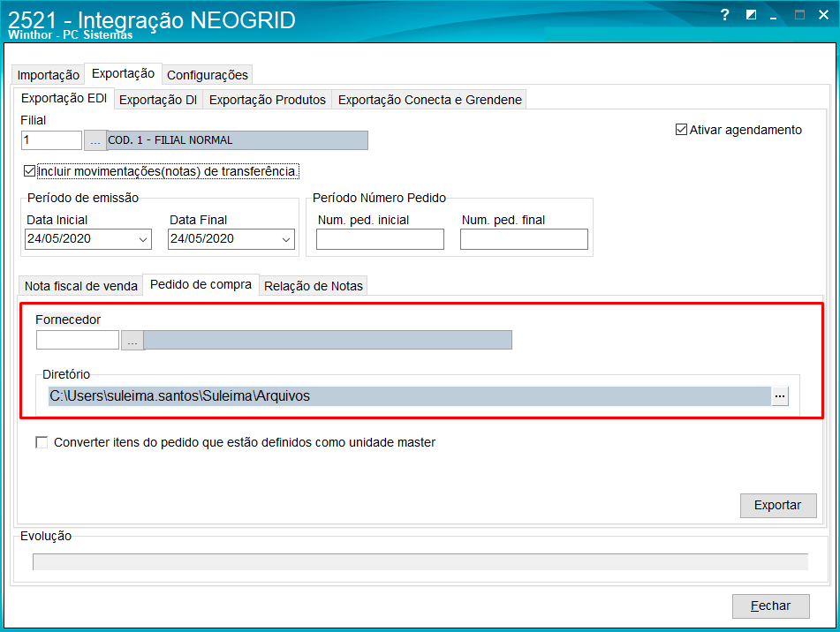
Task: Select the Exportação EDI sub-tab
Action: [x=64, y=99]
